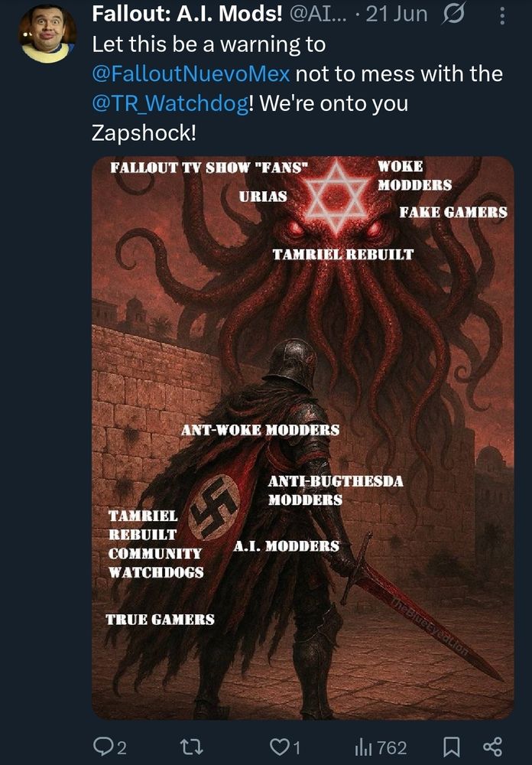Share the post via share icon
532x765 pixels.
click(x=492, y=747)
